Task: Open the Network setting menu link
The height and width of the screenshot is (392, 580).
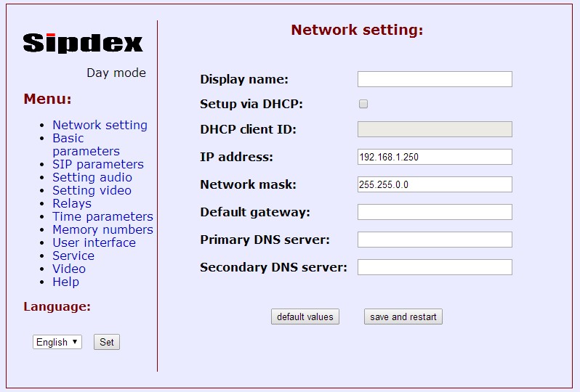Action: 100,125
